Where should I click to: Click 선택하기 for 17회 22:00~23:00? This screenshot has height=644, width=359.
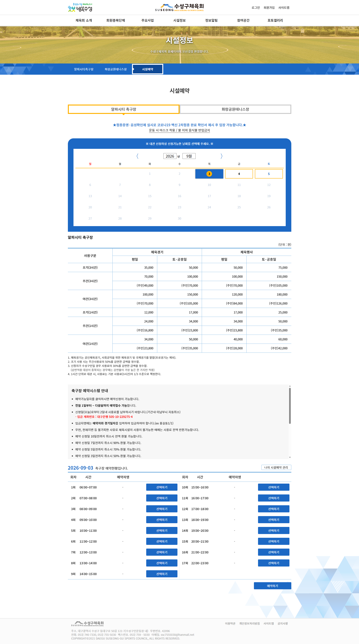click(x=274, y=563)
